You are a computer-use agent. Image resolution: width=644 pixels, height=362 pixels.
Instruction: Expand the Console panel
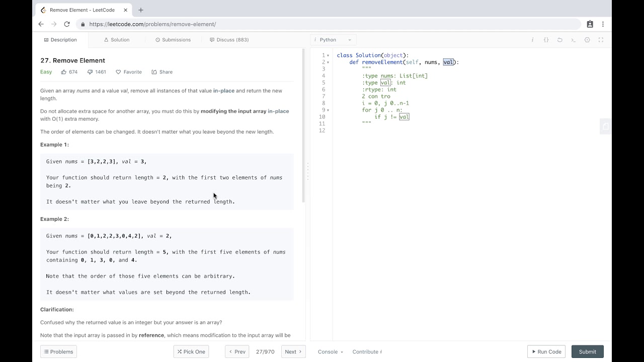[331, 352]
